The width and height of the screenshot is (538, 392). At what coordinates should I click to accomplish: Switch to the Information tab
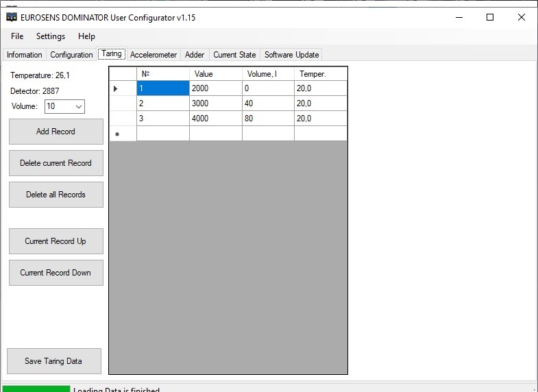pyautogui.click(x=25, y=55)
